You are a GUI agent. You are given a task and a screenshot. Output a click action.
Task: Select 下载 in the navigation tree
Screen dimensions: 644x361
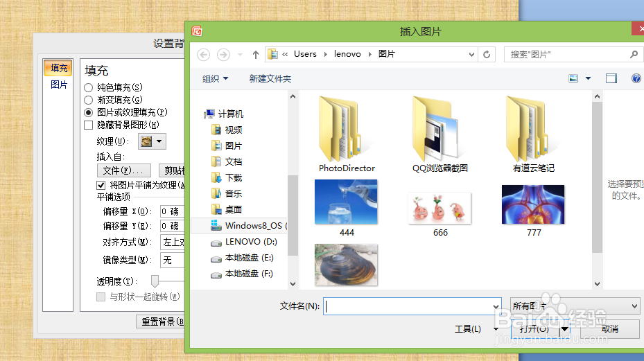227,178
